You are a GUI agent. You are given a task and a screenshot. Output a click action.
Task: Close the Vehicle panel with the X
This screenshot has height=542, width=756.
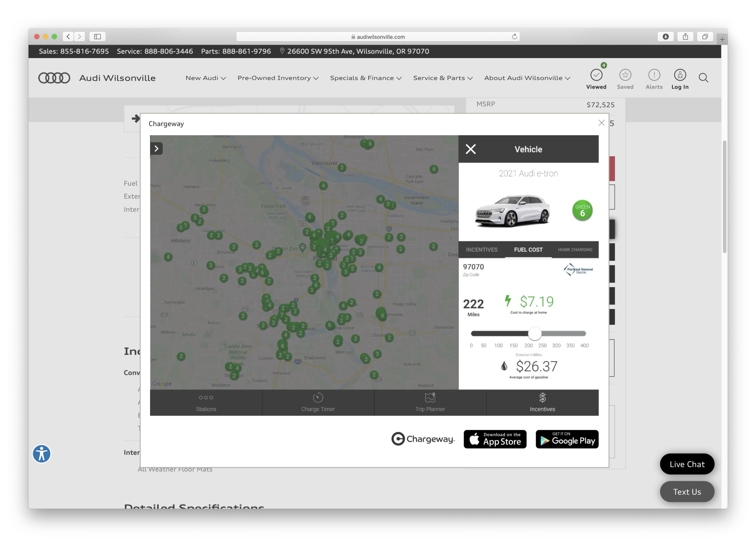tap(470, 149)
